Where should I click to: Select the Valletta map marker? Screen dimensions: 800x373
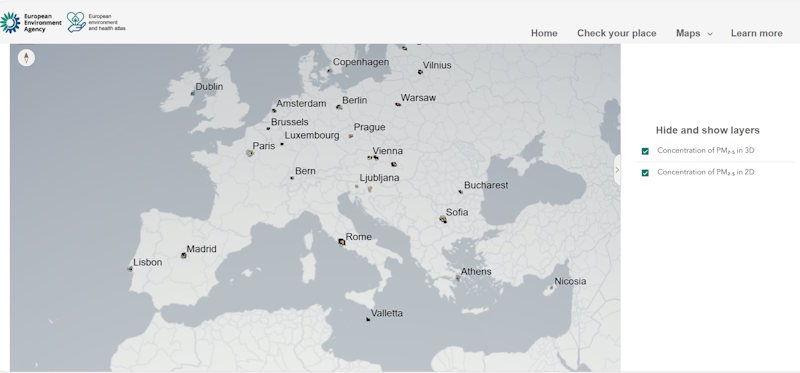[368, 319]
